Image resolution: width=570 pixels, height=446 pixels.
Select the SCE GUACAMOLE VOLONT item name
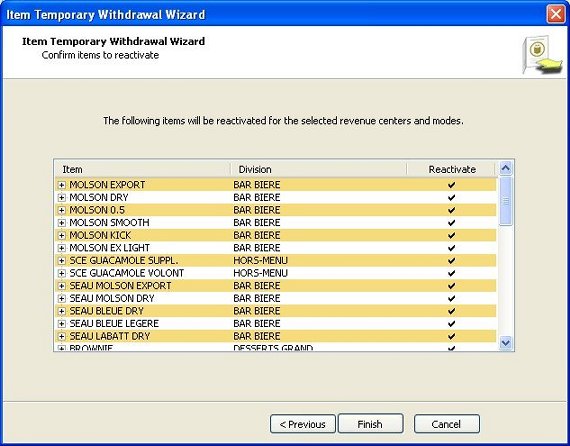point(127,273)
